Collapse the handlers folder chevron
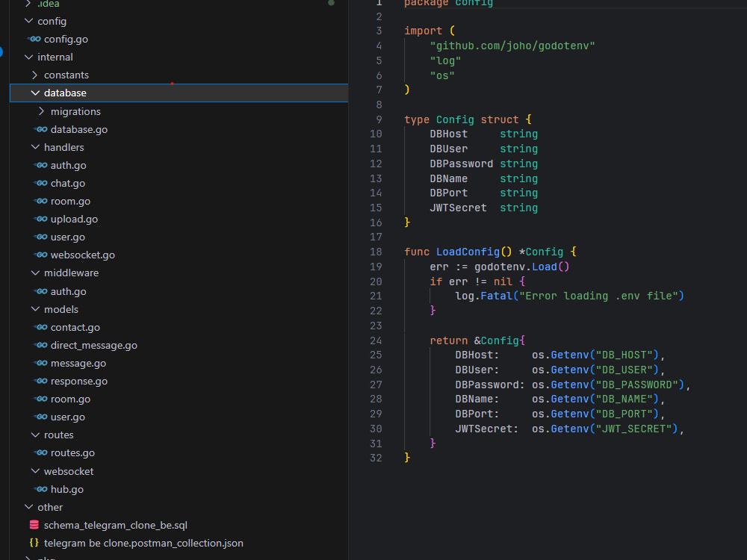Image resolution: width=747 pixels, height=560 pixels. [35, 147]
